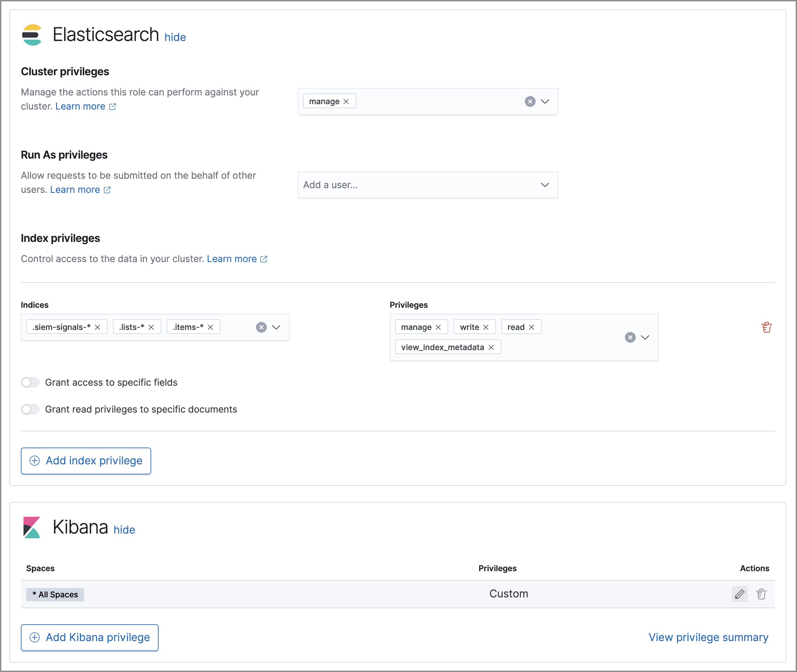This screenshot has height=672, width=797.
Task: Remove the manage index privilege tag
Action: click(x=438, y=327)
